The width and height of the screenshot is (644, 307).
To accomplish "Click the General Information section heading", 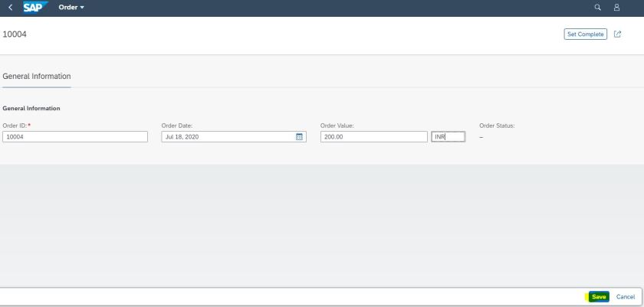I will pyautogui.click(x=31, y=109).
